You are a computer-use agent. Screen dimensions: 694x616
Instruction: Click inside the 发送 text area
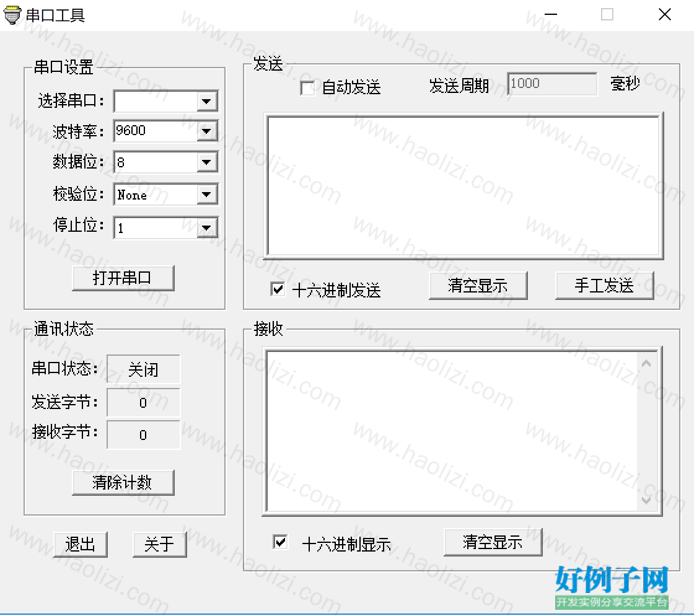pyautogui.click(x=463, y=186)
